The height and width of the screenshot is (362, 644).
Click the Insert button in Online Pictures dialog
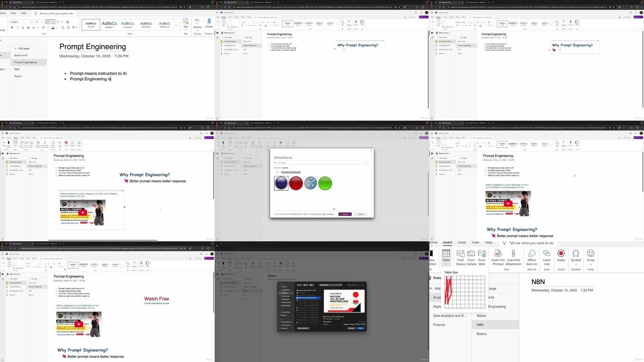coord(345,214)
